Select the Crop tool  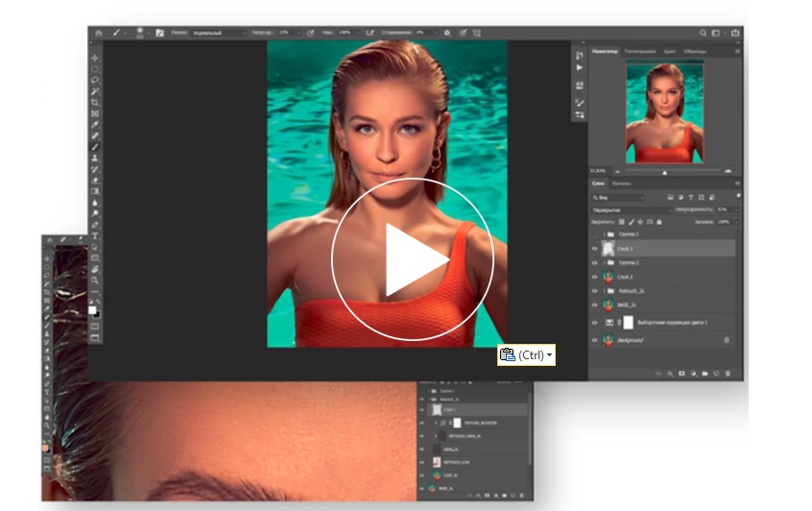[95, 102]
